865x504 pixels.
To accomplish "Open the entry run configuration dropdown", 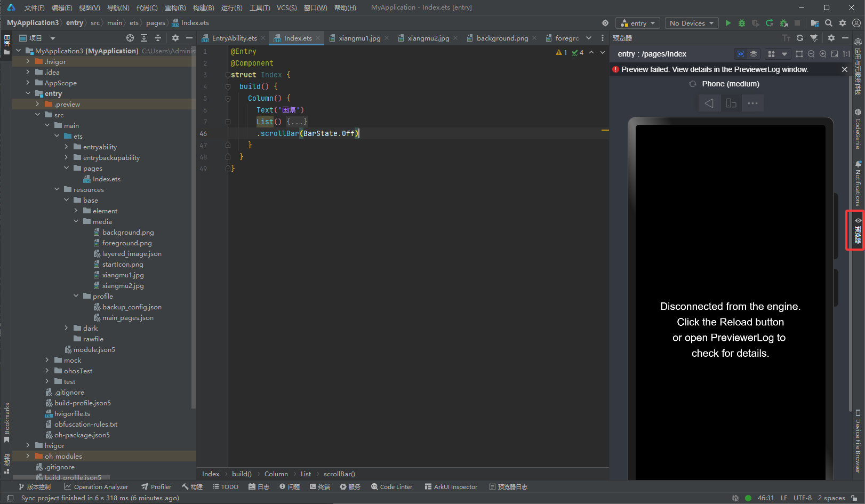I will tap(638, 23).
